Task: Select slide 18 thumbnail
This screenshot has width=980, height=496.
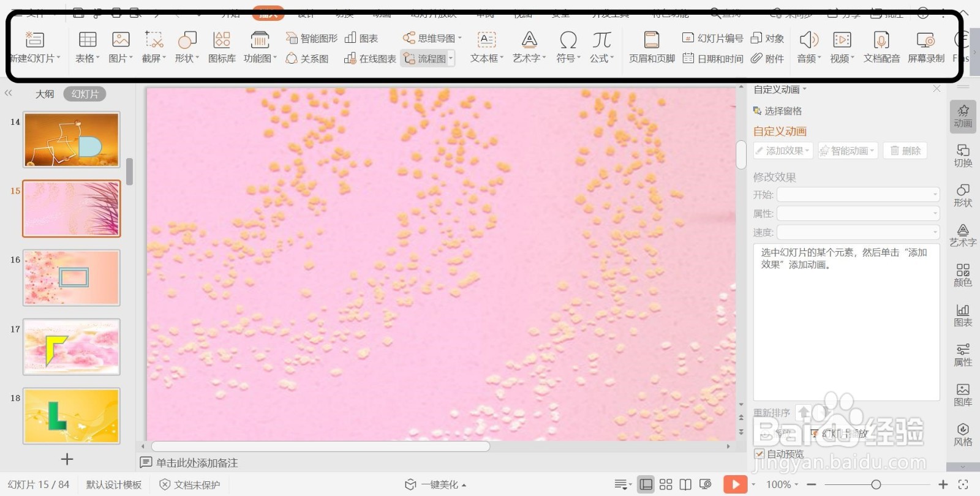Action: [x=72, y=416]
